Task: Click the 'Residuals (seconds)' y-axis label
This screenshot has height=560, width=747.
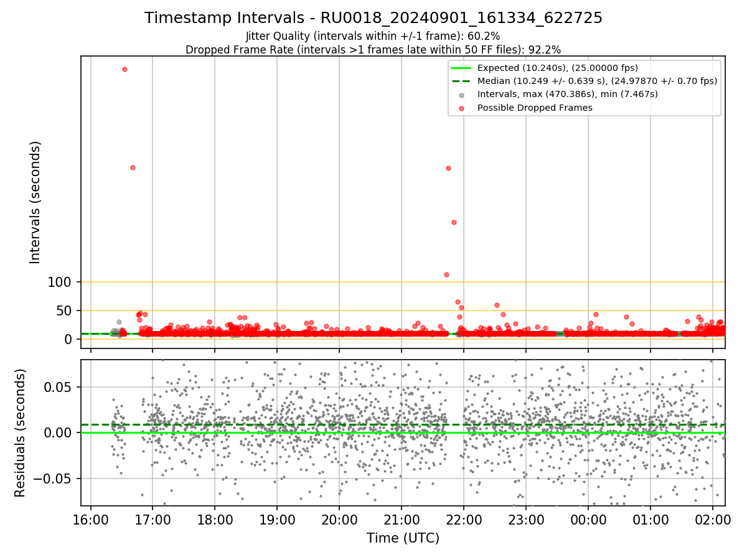Action: pyautogui.click(x=21, y=433)
